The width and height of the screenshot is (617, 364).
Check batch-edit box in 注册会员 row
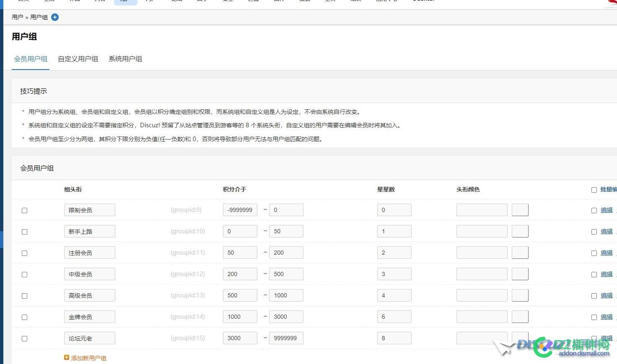594,253
